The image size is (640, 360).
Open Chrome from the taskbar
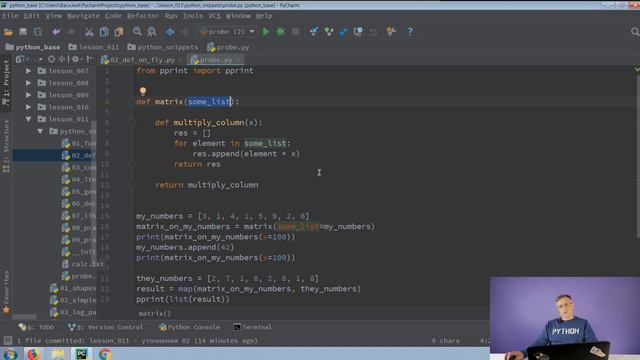pos(105,354)
